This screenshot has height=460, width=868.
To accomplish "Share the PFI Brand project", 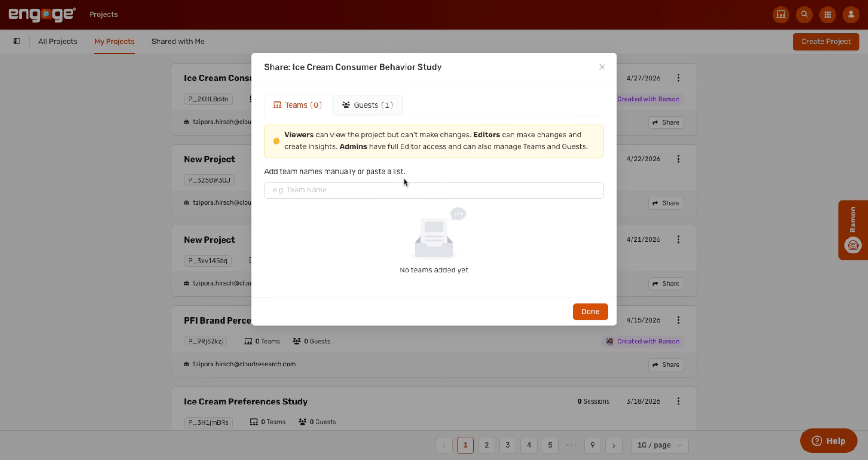I will (666, 365).
